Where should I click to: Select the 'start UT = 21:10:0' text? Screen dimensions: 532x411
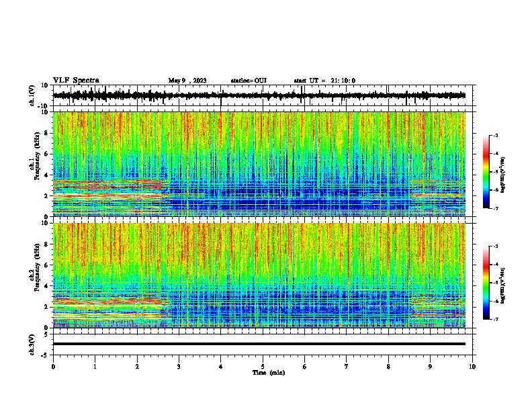click(324, 81)
